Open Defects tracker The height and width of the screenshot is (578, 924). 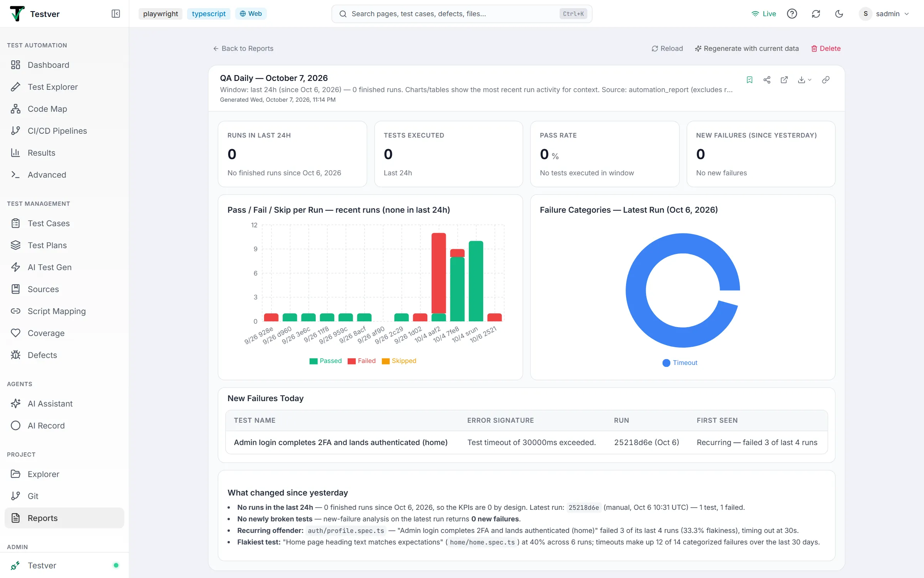point(64,355)
